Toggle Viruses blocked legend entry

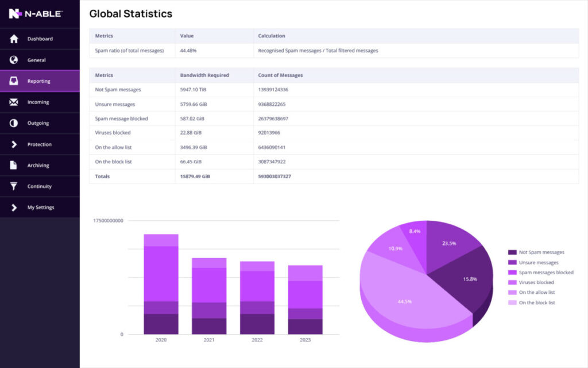(536, 282)
